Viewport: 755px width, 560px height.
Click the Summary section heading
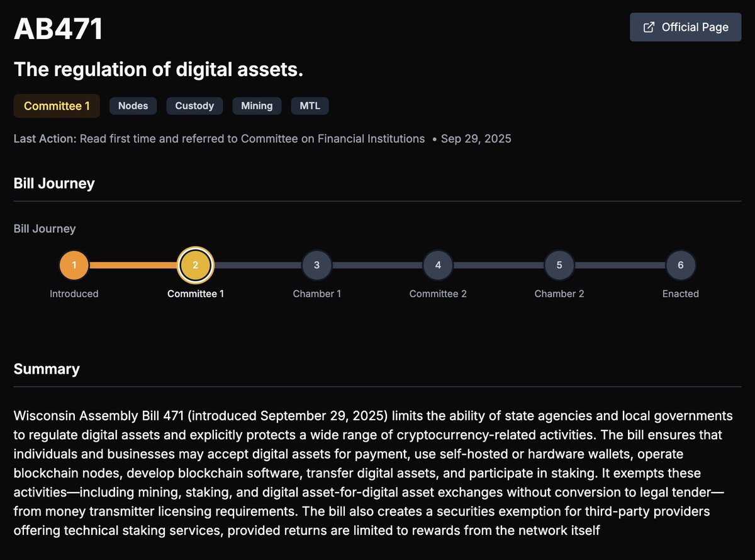47,369
